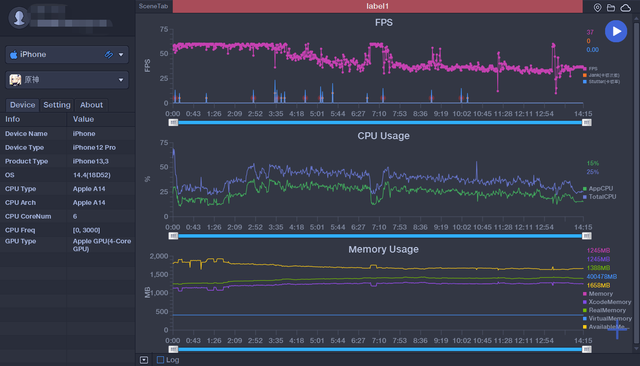The image size is (640, 366).
Task: Click the Value column header
Action: (83, 119)
